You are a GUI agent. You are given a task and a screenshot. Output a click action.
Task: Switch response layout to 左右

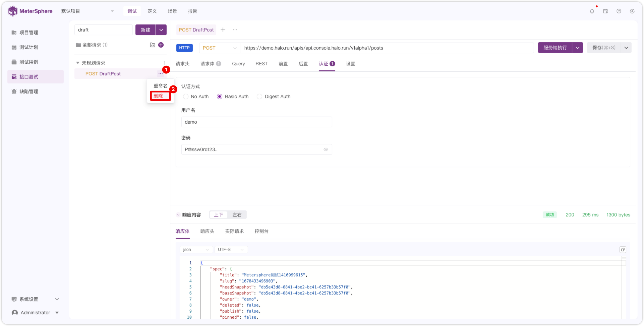click(237, 215)
